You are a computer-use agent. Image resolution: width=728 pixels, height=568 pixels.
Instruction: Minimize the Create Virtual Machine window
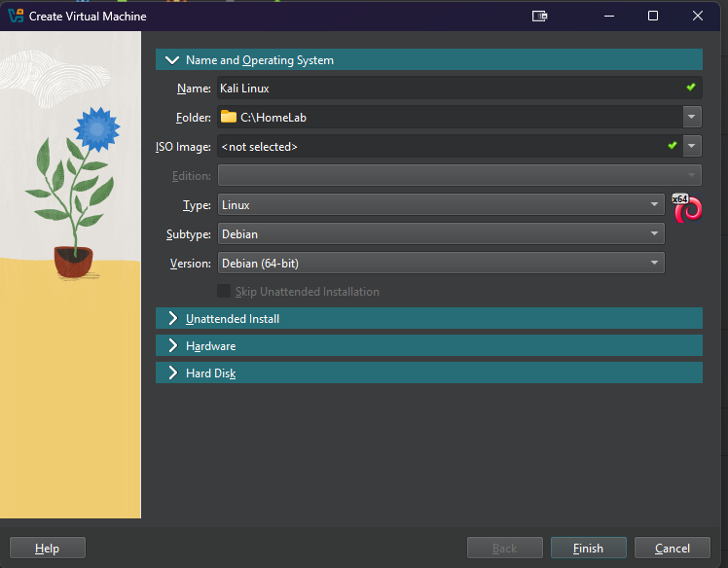(609, 17)
